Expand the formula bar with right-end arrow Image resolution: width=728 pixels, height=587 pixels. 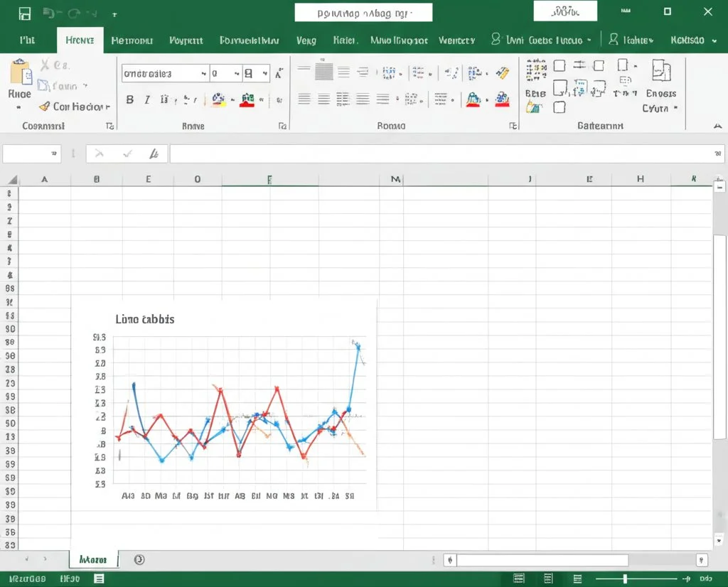(x=718, y=154)
